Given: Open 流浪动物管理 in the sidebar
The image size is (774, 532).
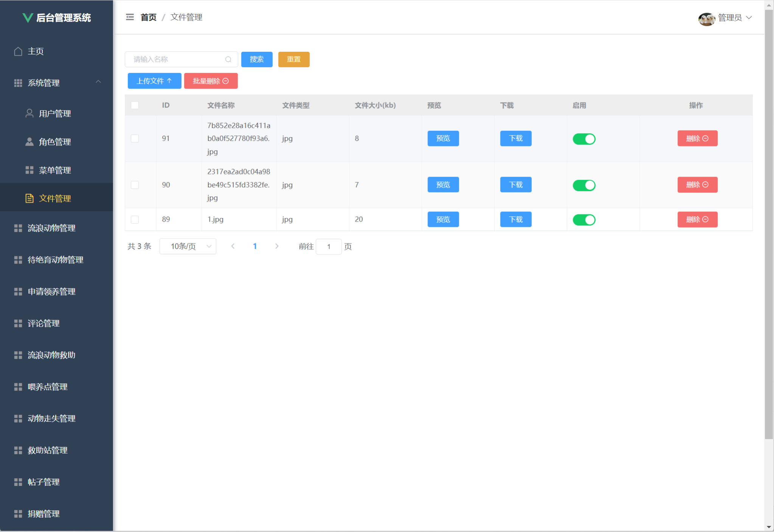Looking at the screenshot, I should (x=51, y=228).
